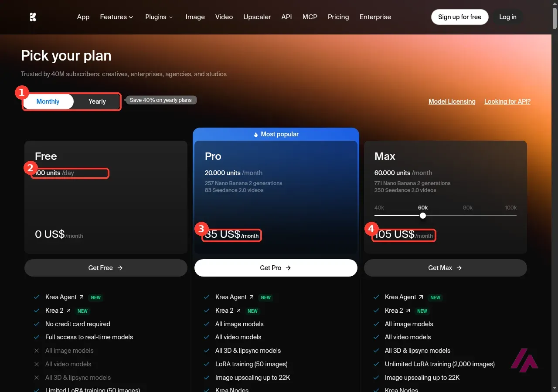
Task: Open the Video page from the navigation
Action: tap(224, 17)
